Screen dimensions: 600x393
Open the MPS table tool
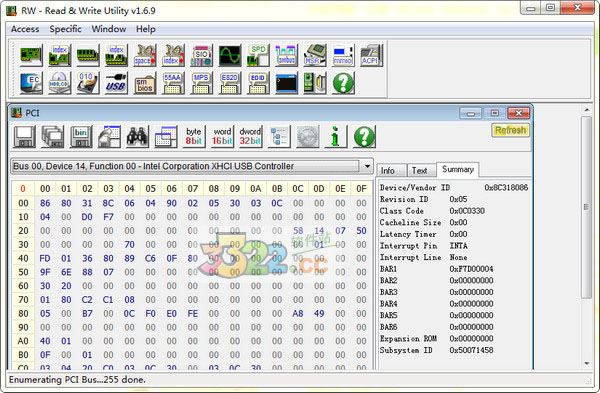[x=201, y=83]
